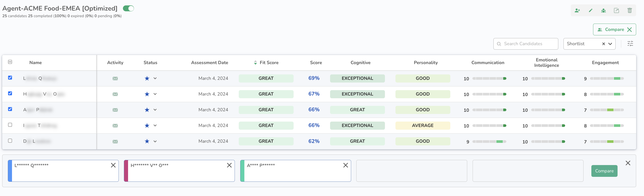Screen dimensions: 644x196
Task: Expand the Shortlist filter dropdown arrow
Action: tap(610, 44)
